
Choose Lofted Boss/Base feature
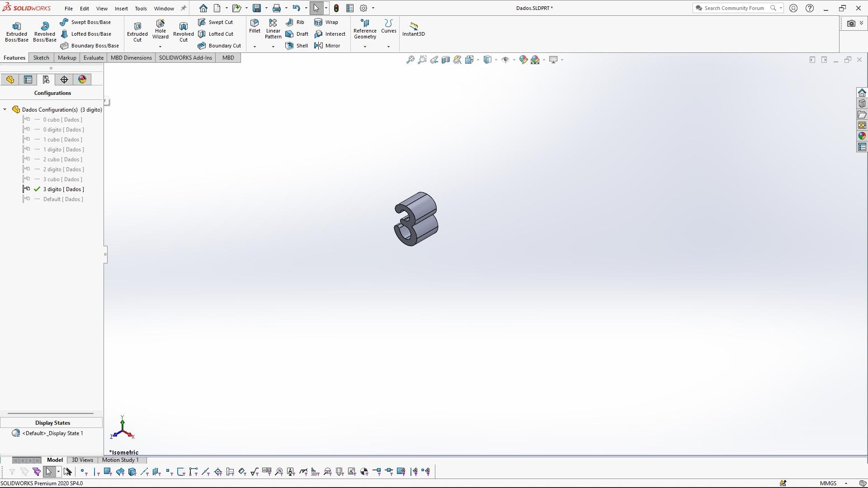(x=85, y=34)
